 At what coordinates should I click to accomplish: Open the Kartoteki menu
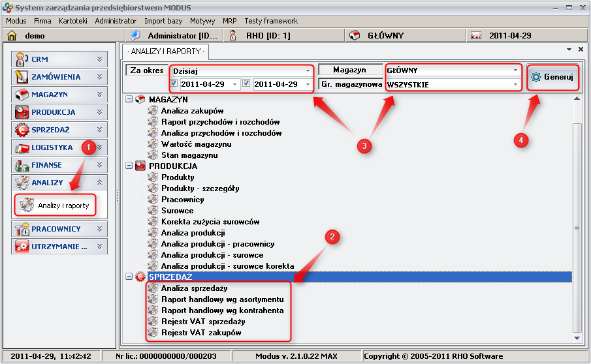click(x=73, y=21)
